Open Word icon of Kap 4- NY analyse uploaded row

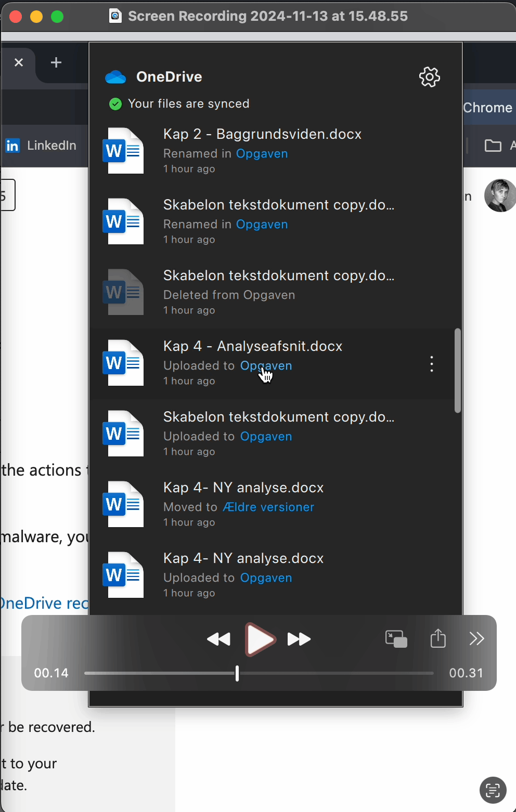[x=123, y=575]
